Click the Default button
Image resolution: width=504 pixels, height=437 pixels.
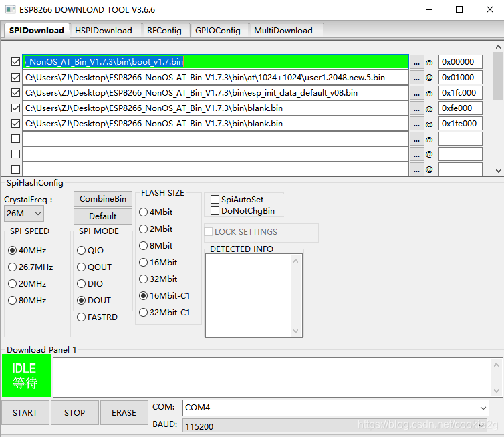pyautogui.click(x=103, y=216)
